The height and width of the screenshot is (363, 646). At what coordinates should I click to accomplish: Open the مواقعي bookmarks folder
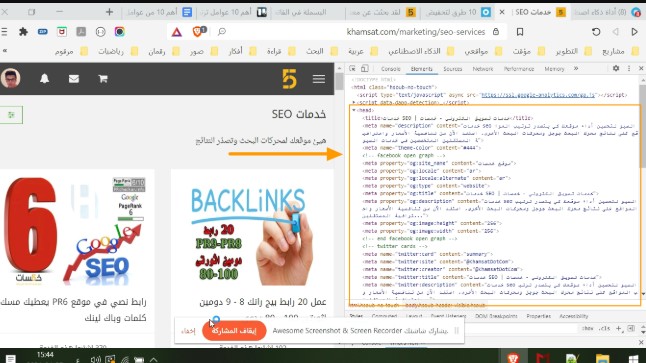click(x=483, y=51)
